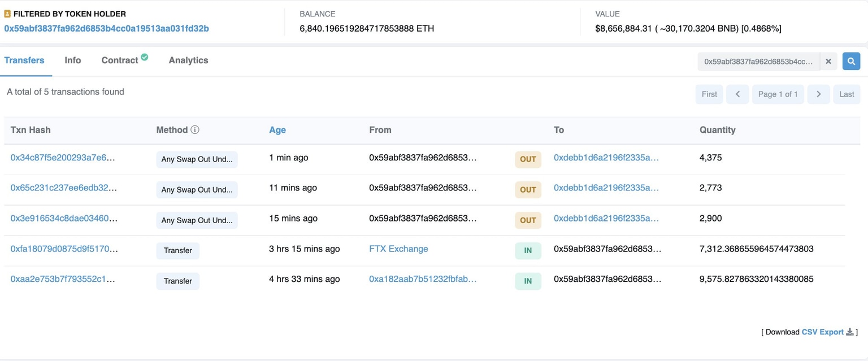Image resolution: width=868 pixels, height=361 pixels.
Task: Click the Method column info icon
Action: [x=194, y=129]
